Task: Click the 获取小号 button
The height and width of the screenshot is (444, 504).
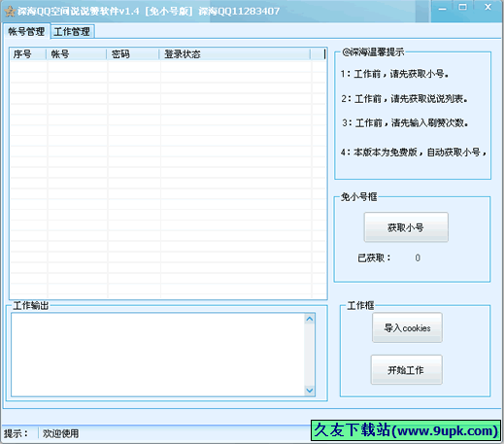Action: [x=406, y=227]
